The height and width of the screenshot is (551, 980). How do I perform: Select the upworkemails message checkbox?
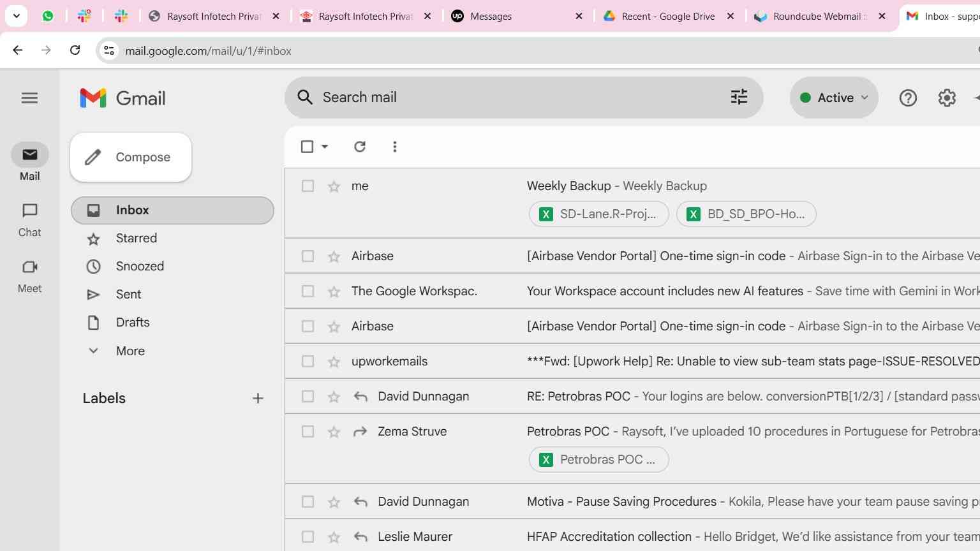point(308,361)
